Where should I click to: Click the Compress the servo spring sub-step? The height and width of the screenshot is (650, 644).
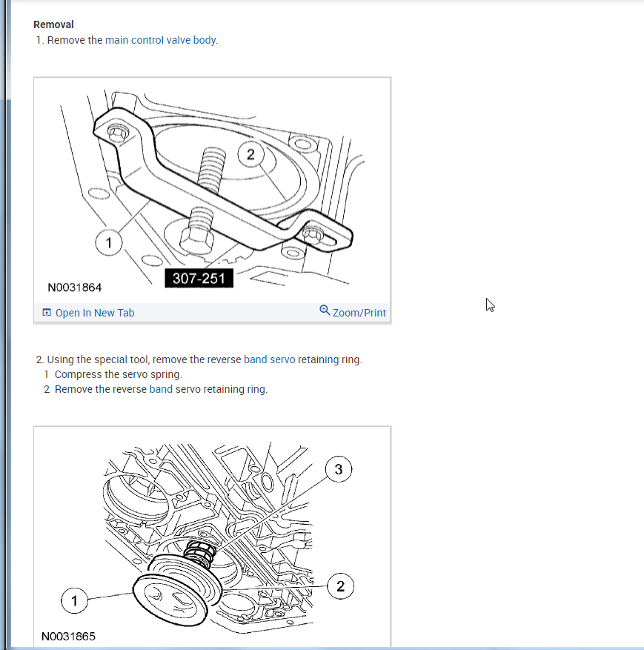(118, 374)
